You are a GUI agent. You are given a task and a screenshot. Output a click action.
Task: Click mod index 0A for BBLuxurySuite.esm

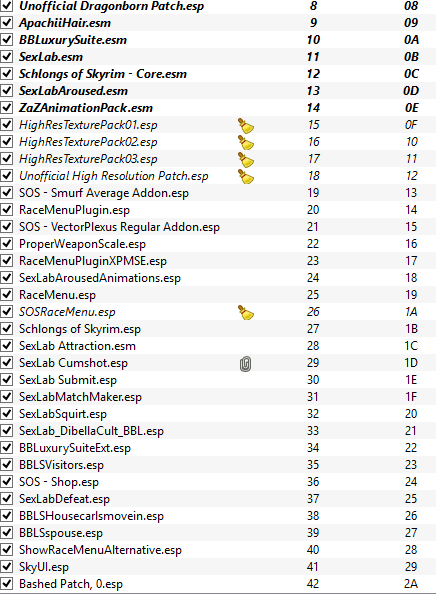click(x=411, y=40)
